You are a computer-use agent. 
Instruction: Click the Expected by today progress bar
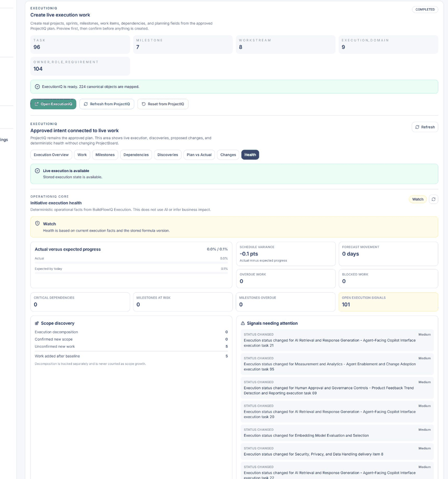coord(131,273)
